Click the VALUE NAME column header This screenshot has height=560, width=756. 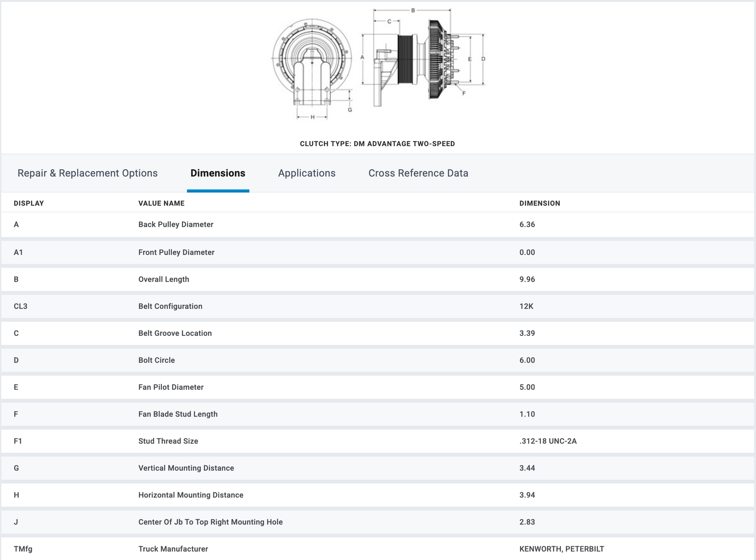click(161, 203)
